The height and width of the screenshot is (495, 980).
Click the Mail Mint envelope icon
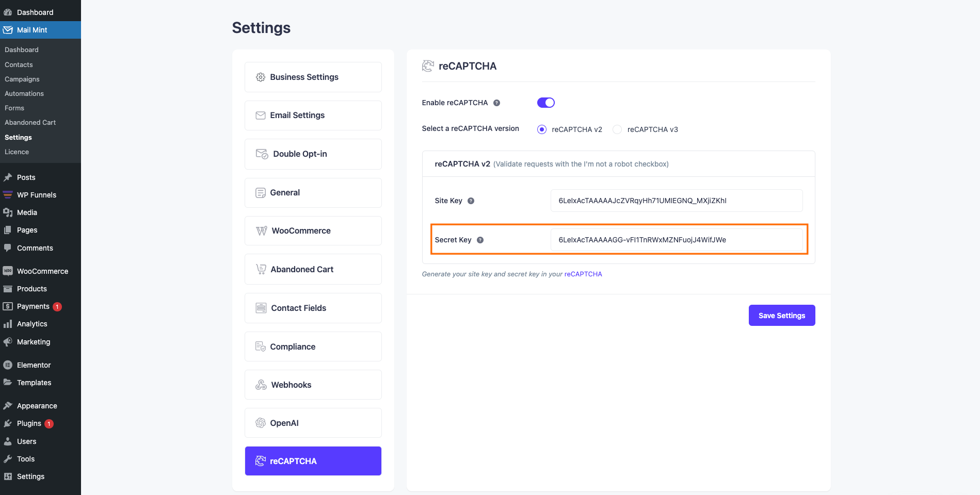8,30
